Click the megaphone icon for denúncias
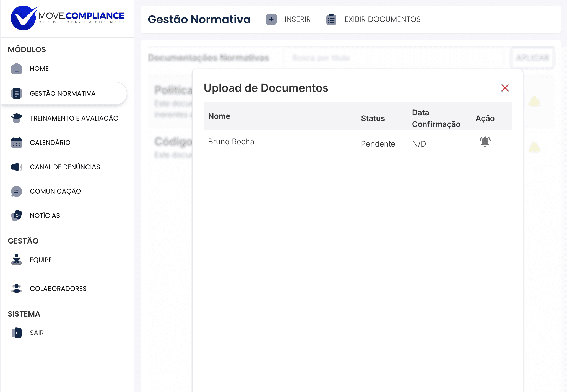This screenshot has height=392, width=567. point(17,167)
